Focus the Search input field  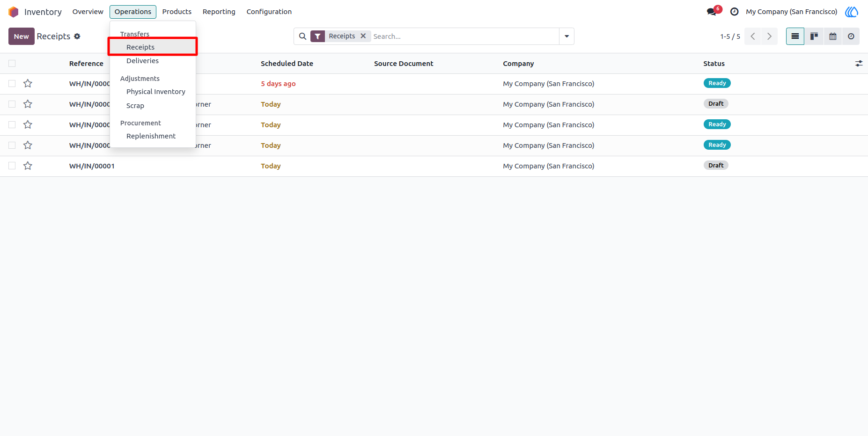tap(465, 36)
